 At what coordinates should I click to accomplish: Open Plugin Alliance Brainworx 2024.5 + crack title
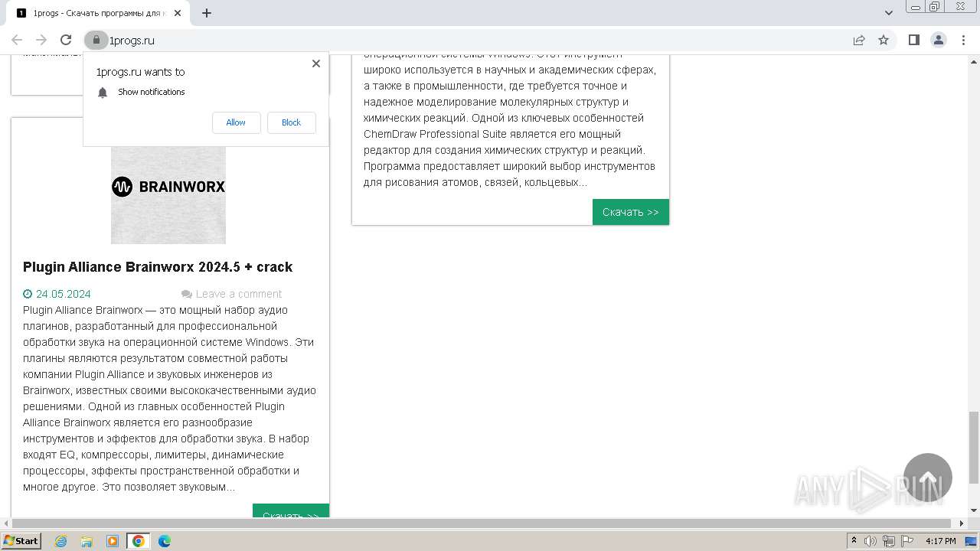pyautogui.click(x=158, y=267)
